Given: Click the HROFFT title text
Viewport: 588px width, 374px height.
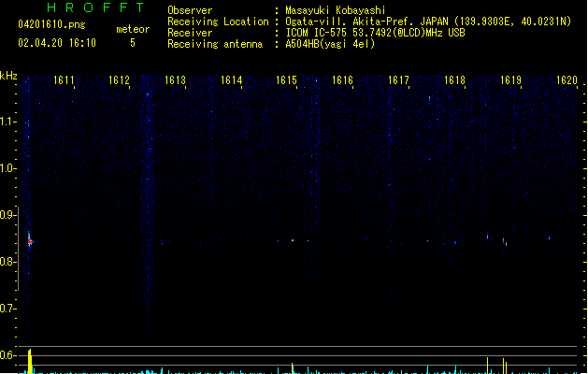Looking at the screenshot, I should click(x=96, y=7).
